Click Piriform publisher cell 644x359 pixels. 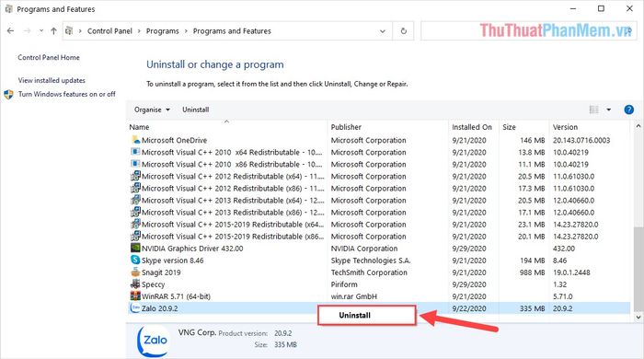pyautogui.click(x=344, y=284)
